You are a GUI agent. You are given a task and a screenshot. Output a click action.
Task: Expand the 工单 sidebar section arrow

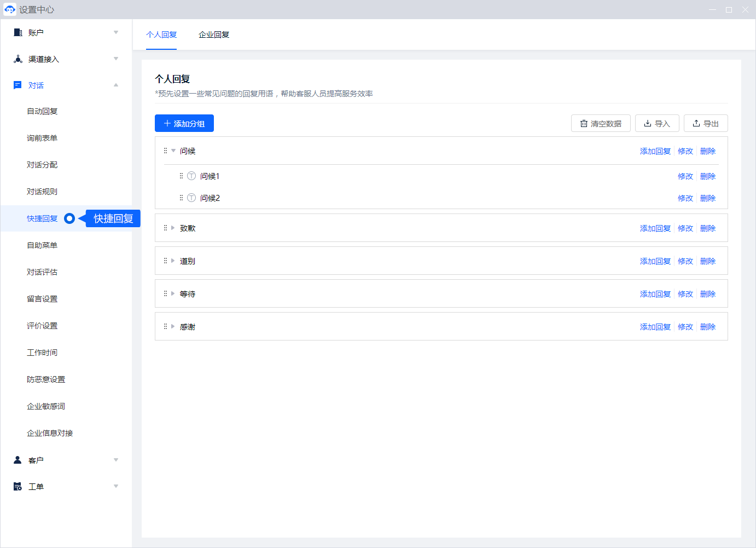click(x=116, y=486)
